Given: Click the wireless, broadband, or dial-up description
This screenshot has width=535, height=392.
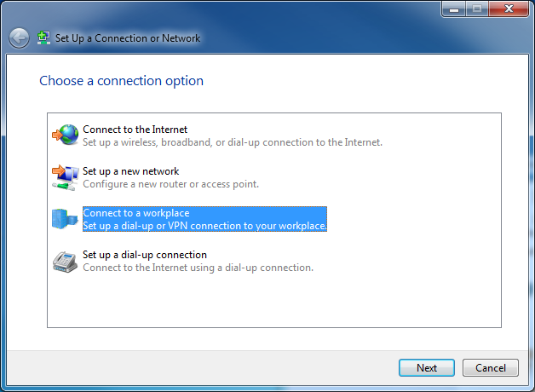Looking at the screenshot, I should [x=233, y=142].
